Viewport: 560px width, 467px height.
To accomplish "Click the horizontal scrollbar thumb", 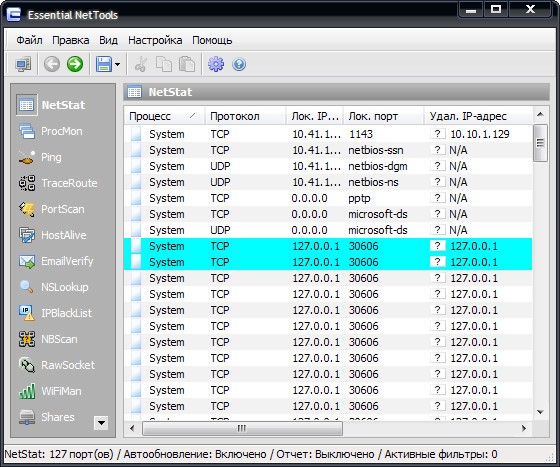I will click(x=242, y=428).
